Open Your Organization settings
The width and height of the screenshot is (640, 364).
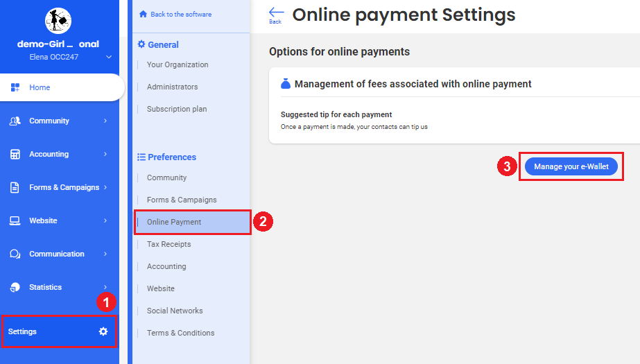pos(178,64)
